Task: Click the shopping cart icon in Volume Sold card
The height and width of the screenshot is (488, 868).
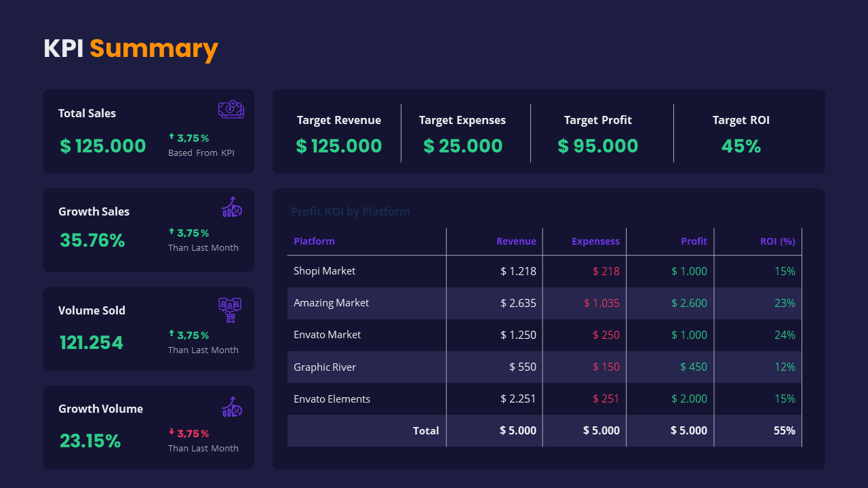Action: [230, 310]
